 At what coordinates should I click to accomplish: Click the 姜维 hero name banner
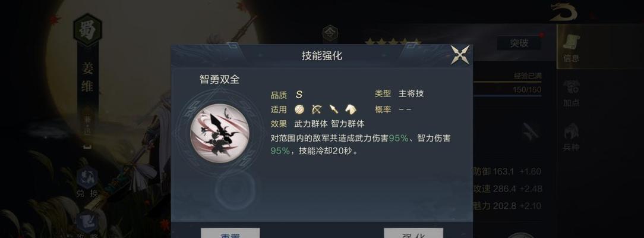(87, 77)
